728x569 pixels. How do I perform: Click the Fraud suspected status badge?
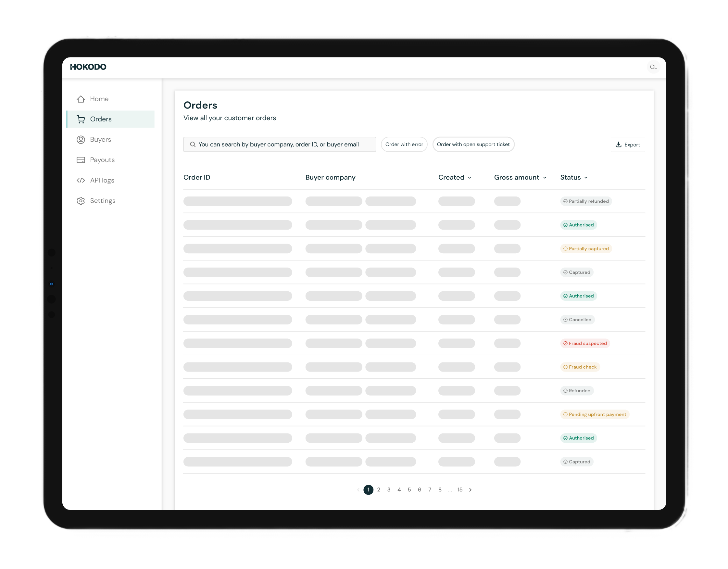(585, 343)
